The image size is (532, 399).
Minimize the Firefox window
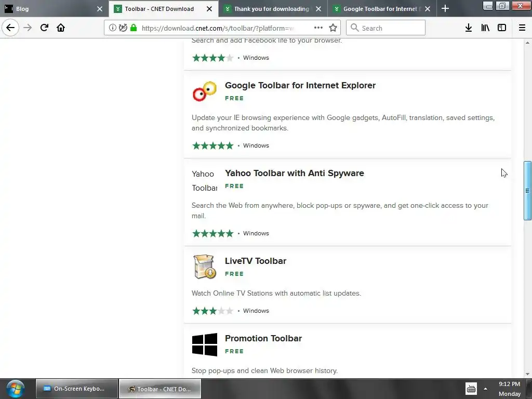[x=488, y=6]
